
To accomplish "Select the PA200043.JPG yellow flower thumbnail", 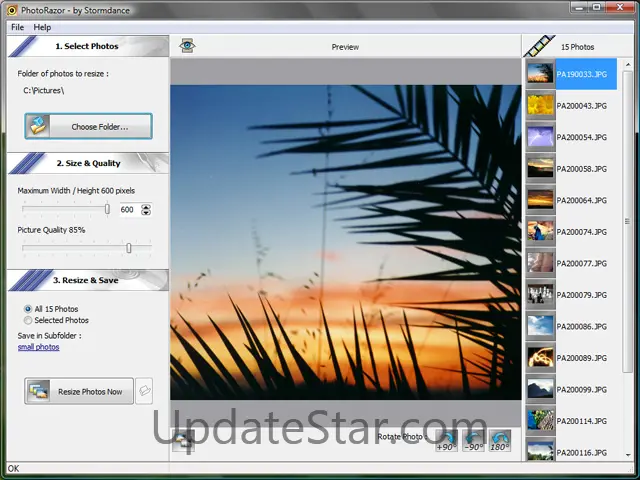I will 540,105.
